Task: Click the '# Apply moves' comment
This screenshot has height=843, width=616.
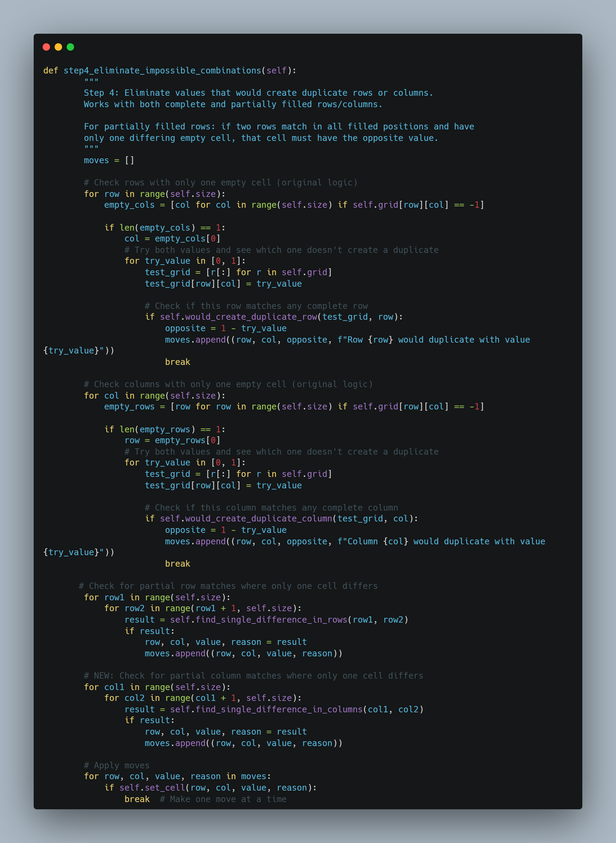Action: point(117,765)
